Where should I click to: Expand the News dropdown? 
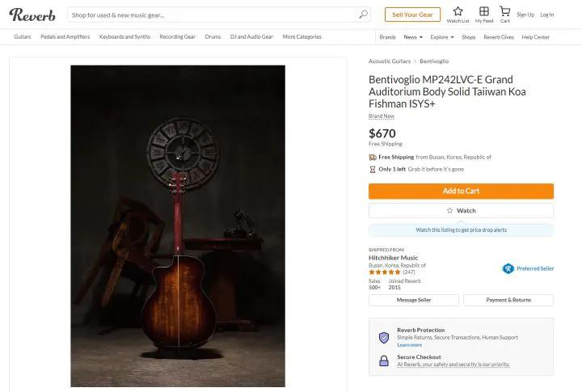pos(413,37)
